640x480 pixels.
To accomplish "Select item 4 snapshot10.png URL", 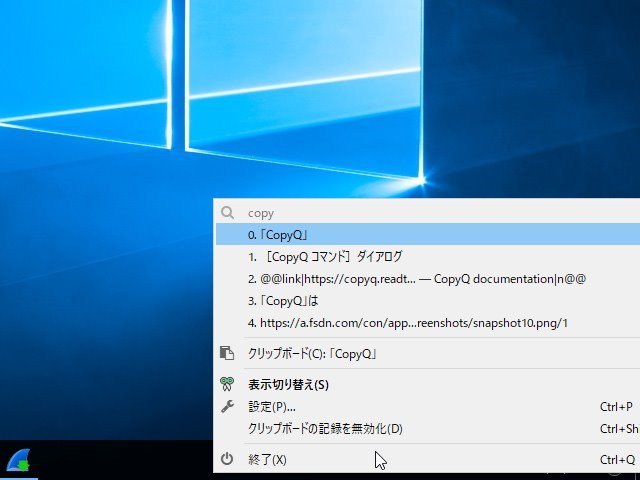I will pos(428,323).
